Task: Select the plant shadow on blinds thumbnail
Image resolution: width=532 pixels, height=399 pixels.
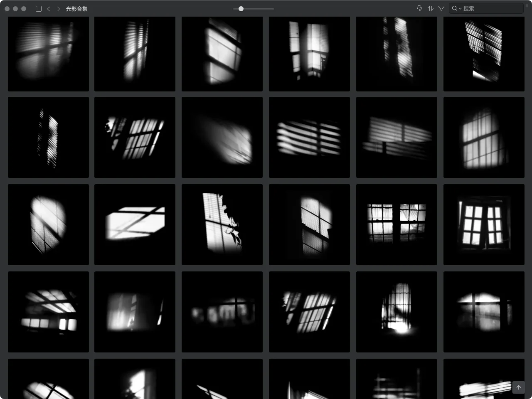Action: tap(222, 224)
